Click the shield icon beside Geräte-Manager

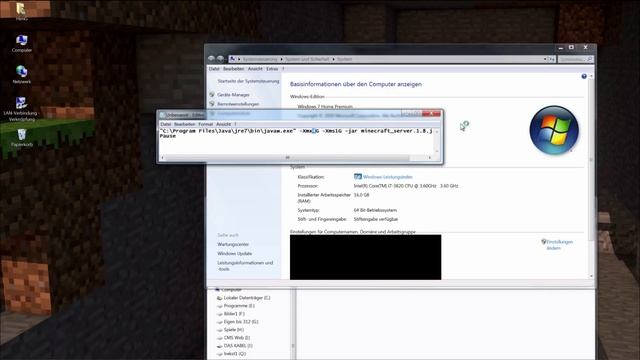pos(212,94)
